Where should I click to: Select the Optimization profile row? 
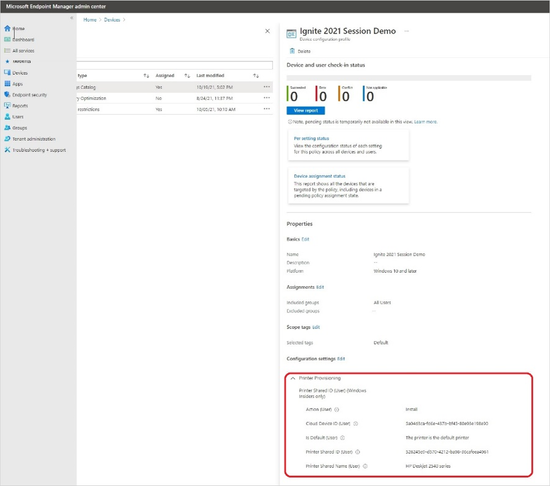(x=175, y=98)
